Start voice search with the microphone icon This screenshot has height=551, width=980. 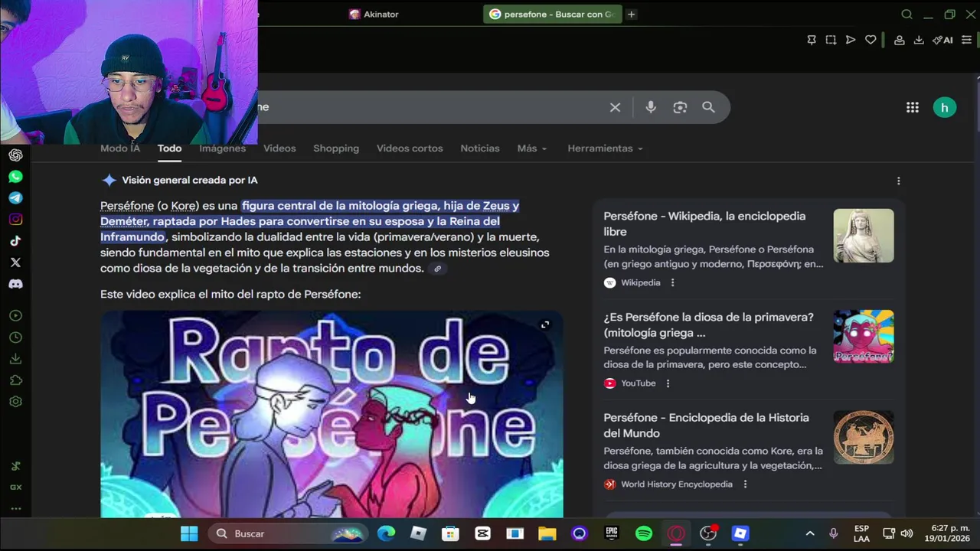tap(651, 107)
